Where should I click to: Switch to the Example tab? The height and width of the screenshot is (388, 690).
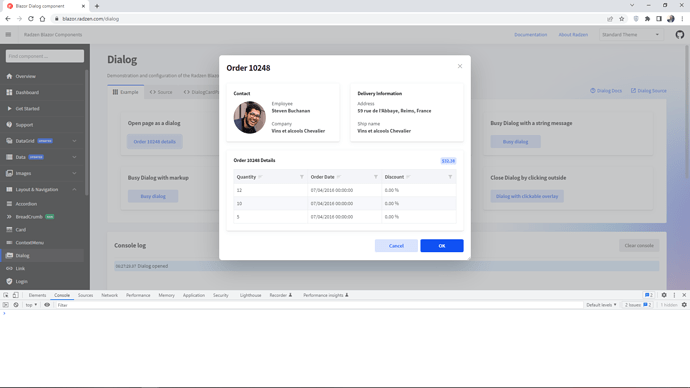[125, 92]
